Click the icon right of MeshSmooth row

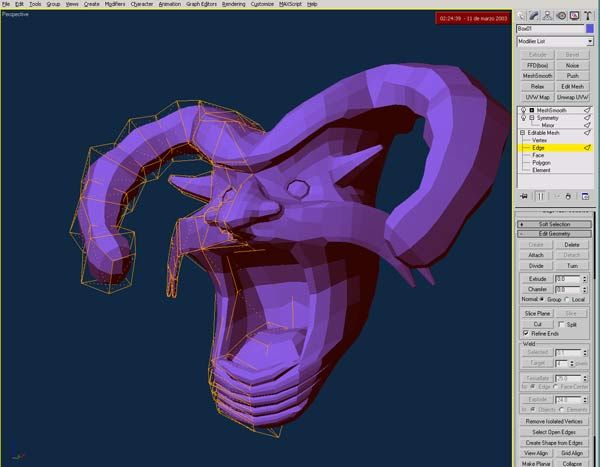(x=587, y=110)
